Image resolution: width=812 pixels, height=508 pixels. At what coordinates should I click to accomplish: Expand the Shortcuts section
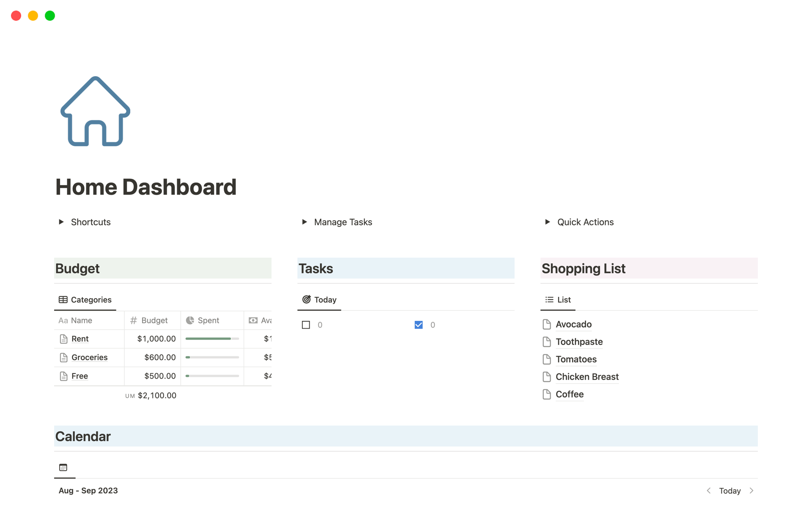tap(60, 221)
